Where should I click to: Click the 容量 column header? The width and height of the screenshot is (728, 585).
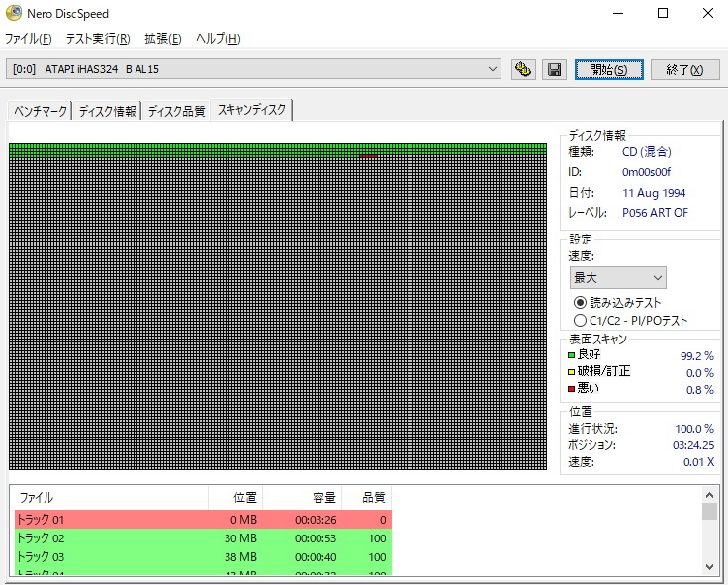tap(303, 498)
